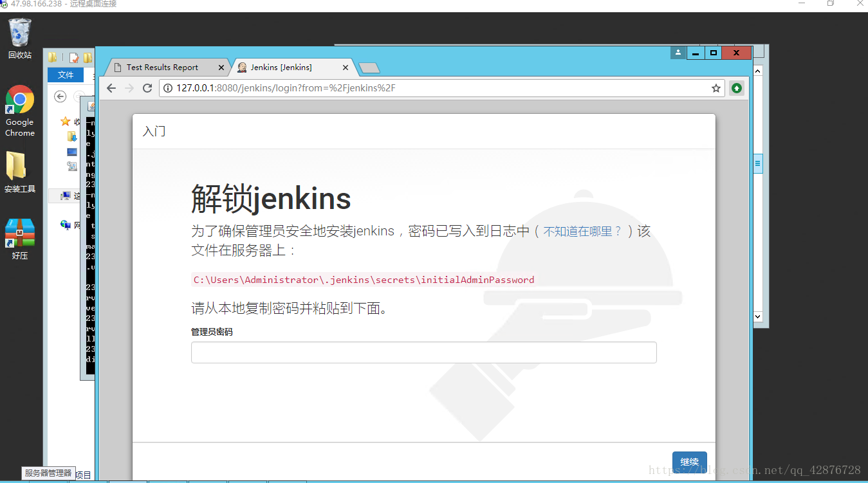Viewport: 868px width, 483px height.
Task: View site information icon in address bar
Action: click(x=168, y=88)
